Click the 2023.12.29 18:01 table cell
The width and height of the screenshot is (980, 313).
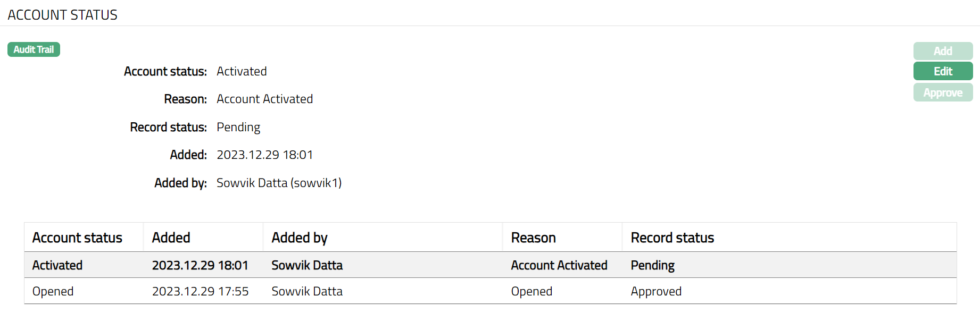point(200,265)
